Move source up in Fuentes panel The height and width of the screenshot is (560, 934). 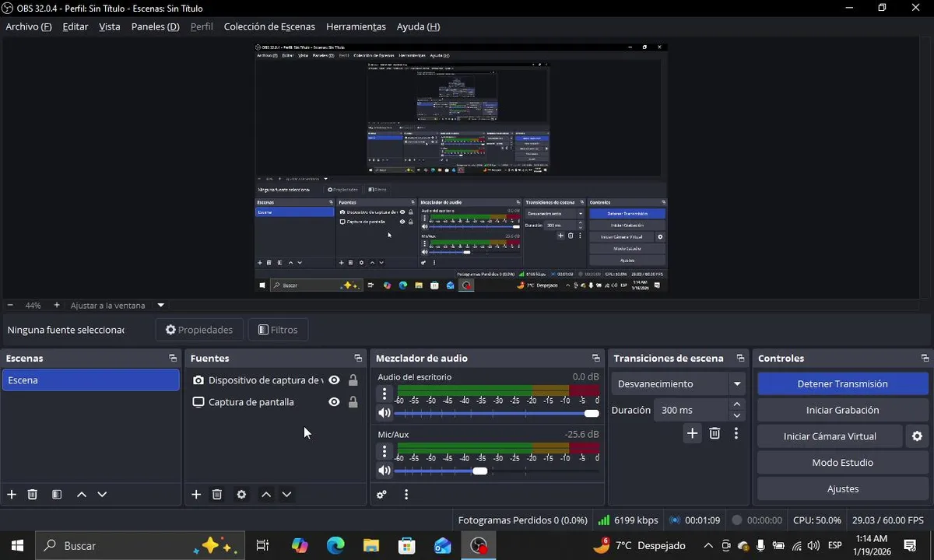click(266, 495)
